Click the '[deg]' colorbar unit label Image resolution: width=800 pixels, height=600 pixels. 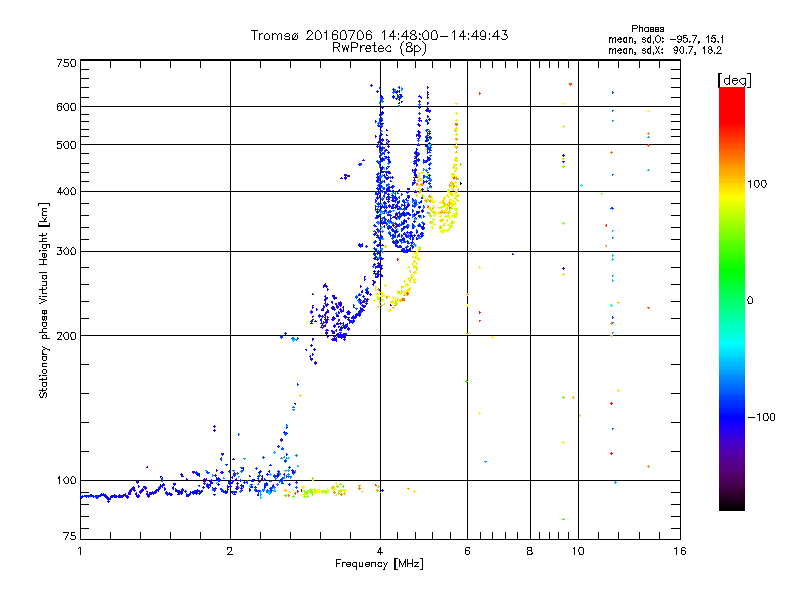[x=734, y=80]
